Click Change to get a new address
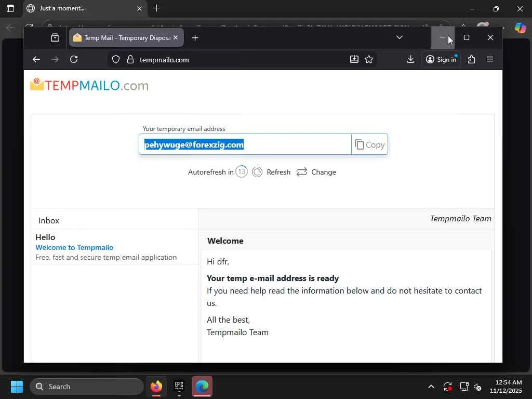The height and width of the screenshot is (399, 532). (323, 172)
